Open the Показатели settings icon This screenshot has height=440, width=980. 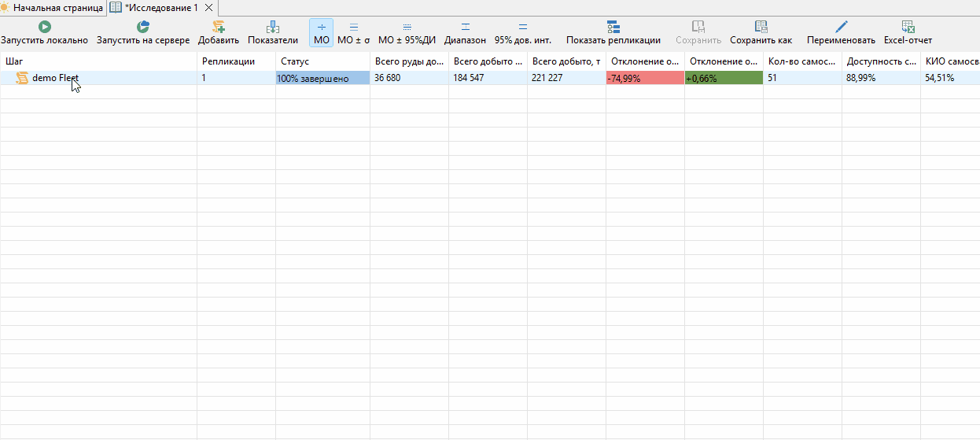tap(273, 27)
